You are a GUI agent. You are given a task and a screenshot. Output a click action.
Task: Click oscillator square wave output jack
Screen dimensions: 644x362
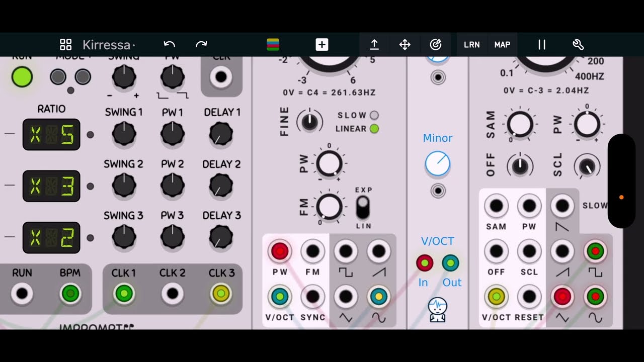coord(346,251)
